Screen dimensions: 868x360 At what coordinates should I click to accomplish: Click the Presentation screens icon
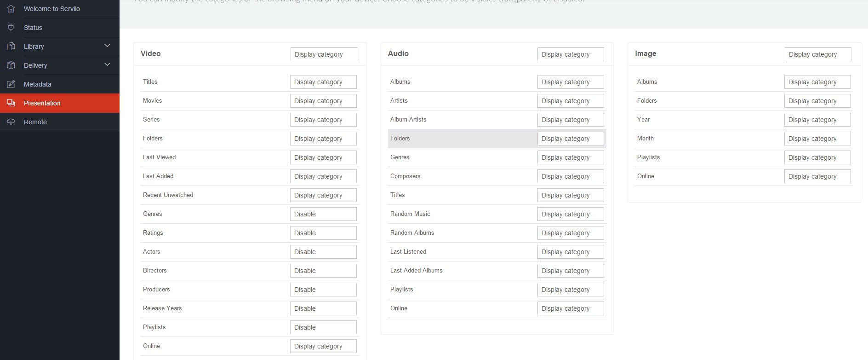(11, 103)
